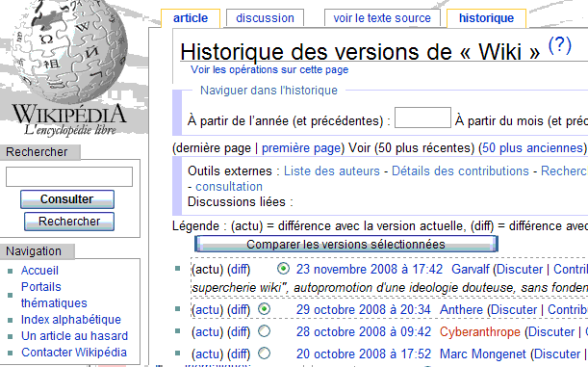
Task: Click (diff) on the 20 octobre row
Action: (239, 354)
